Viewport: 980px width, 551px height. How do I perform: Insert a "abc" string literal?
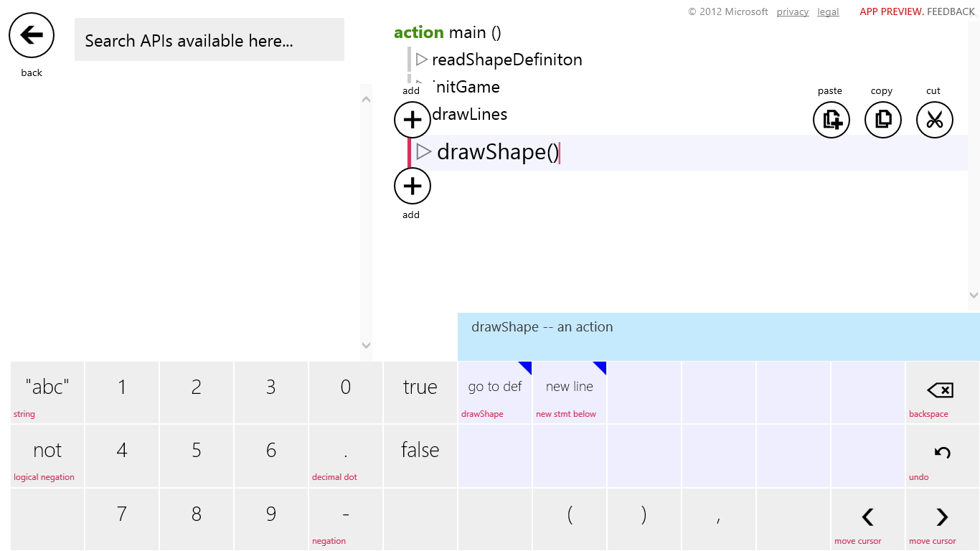coord(47,387)
